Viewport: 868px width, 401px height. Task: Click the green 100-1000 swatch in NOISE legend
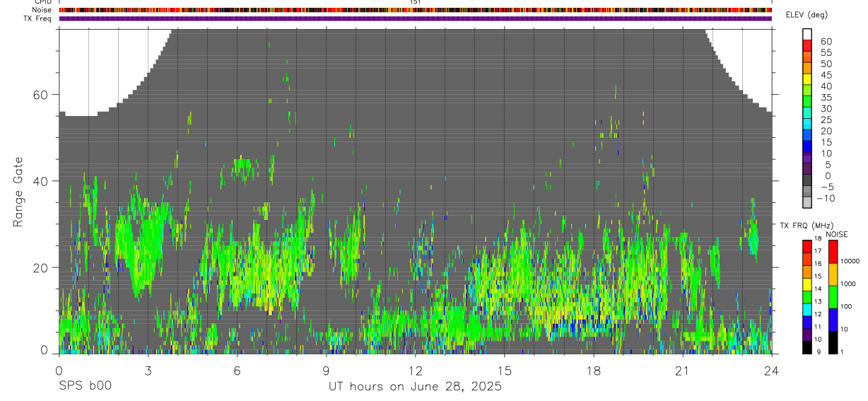coord(833,296)
